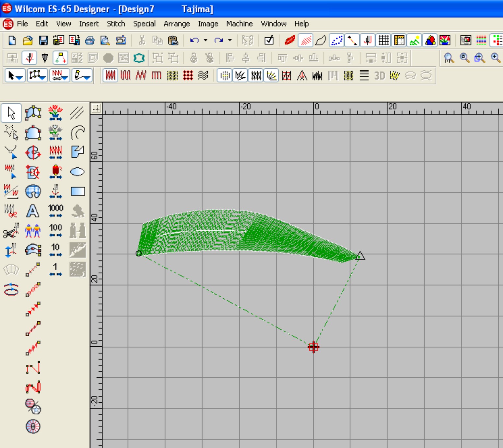
Task: Expand the select arrow tool flyout
Action: point(15,75)
